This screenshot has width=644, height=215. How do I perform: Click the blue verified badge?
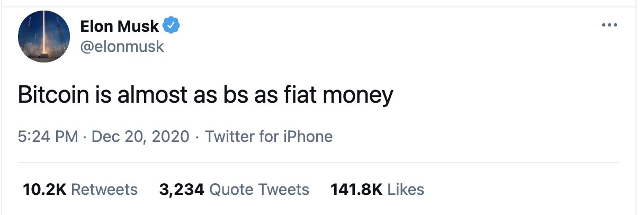pyautogui.click(x=172, y=25)
